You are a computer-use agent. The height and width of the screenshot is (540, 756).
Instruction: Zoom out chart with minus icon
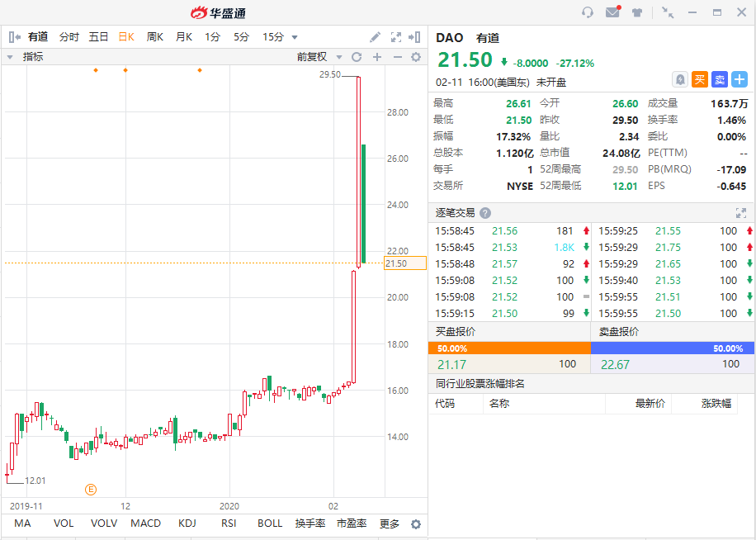click(x=397, y=57)
